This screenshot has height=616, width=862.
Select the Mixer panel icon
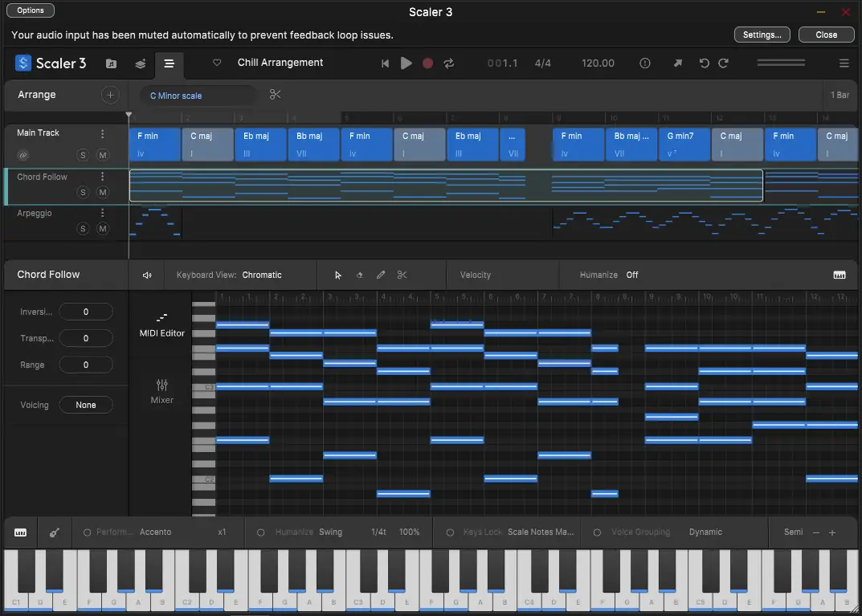(x=161, y=391)
